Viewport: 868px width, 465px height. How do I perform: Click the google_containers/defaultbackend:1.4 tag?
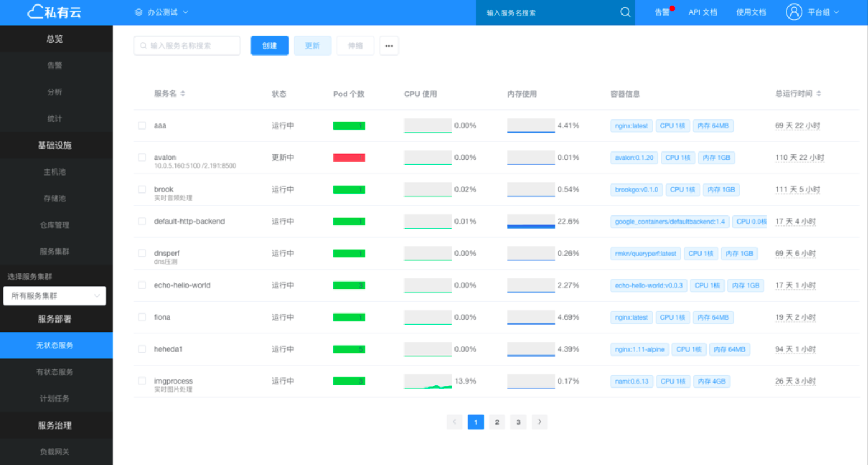pyautogui.click(x=670, y=222)
